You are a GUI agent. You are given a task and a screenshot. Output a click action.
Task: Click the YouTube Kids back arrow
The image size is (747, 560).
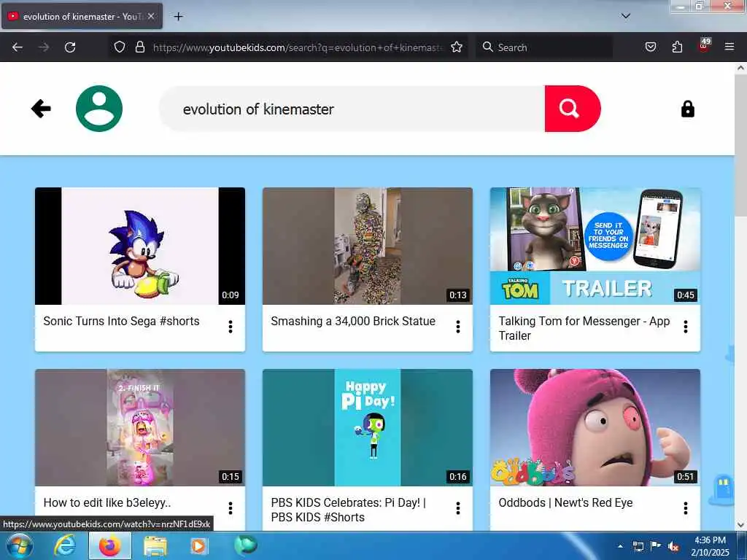(41, 109)
